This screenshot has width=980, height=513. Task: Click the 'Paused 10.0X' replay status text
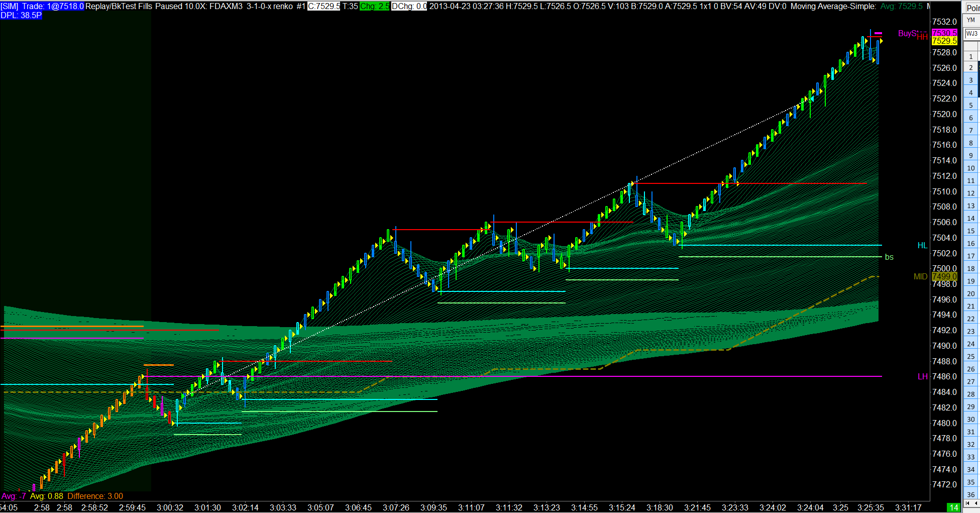point(180,7)
